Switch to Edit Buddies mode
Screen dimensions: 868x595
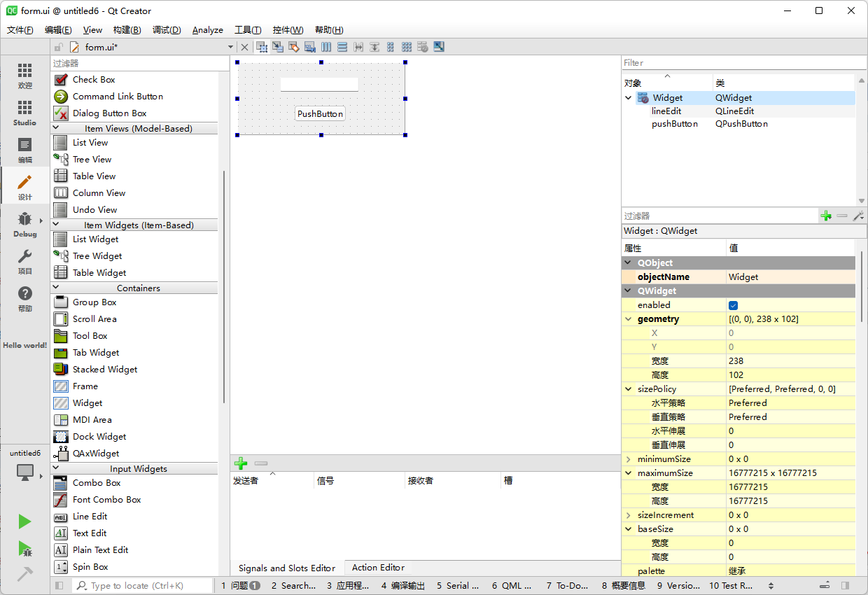coord(294,47)
